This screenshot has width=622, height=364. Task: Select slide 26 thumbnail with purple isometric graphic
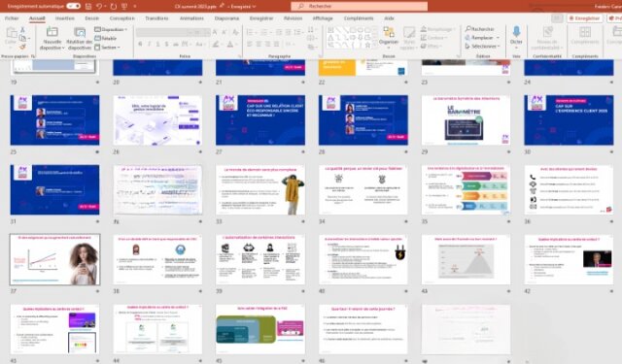(x=157, y=120)
